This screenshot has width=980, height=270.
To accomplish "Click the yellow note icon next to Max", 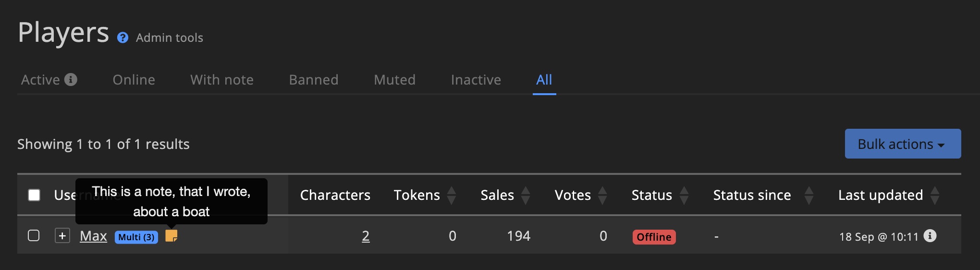I will 171,236.
